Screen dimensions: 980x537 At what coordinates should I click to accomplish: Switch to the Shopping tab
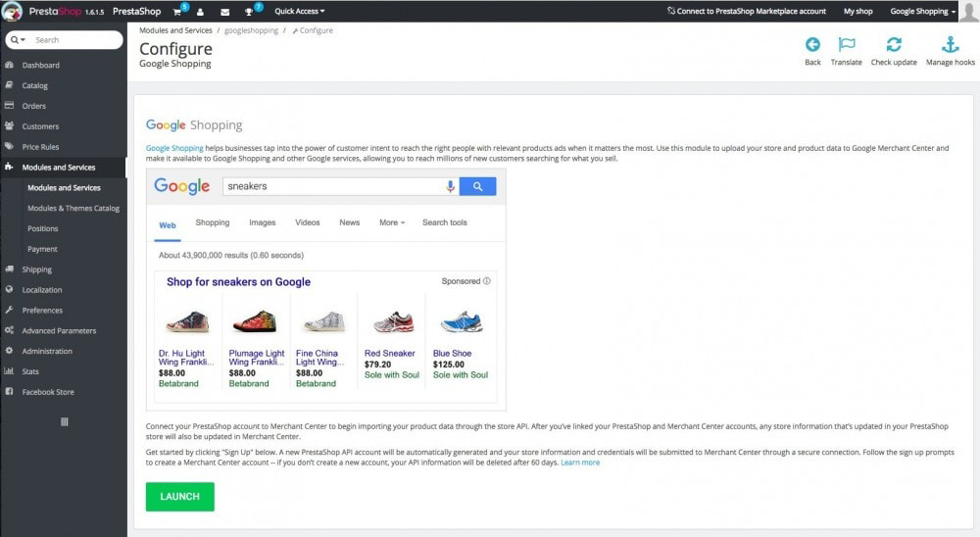tap(213, 222)
